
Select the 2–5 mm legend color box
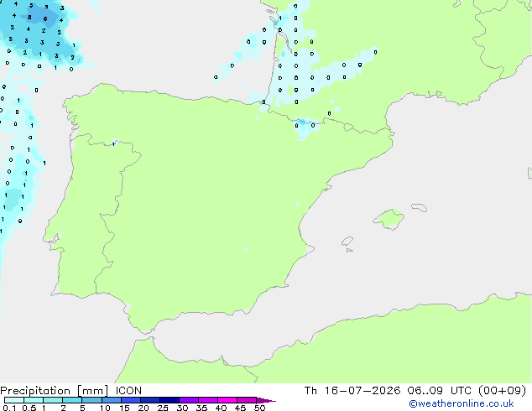[72, 400]
